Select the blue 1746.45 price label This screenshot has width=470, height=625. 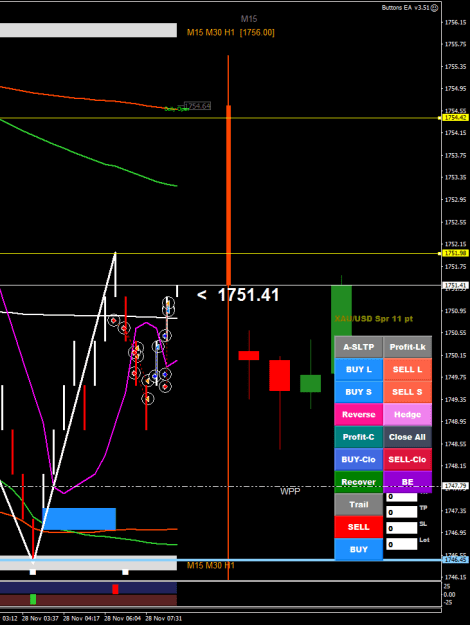[x=455, y=560]
